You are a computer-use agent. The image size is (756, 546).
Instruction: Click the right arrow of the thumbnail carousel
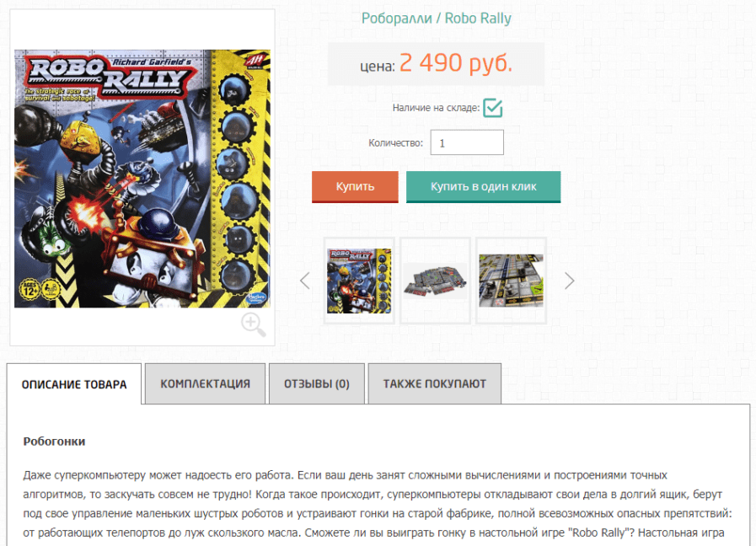coord(570,281)
